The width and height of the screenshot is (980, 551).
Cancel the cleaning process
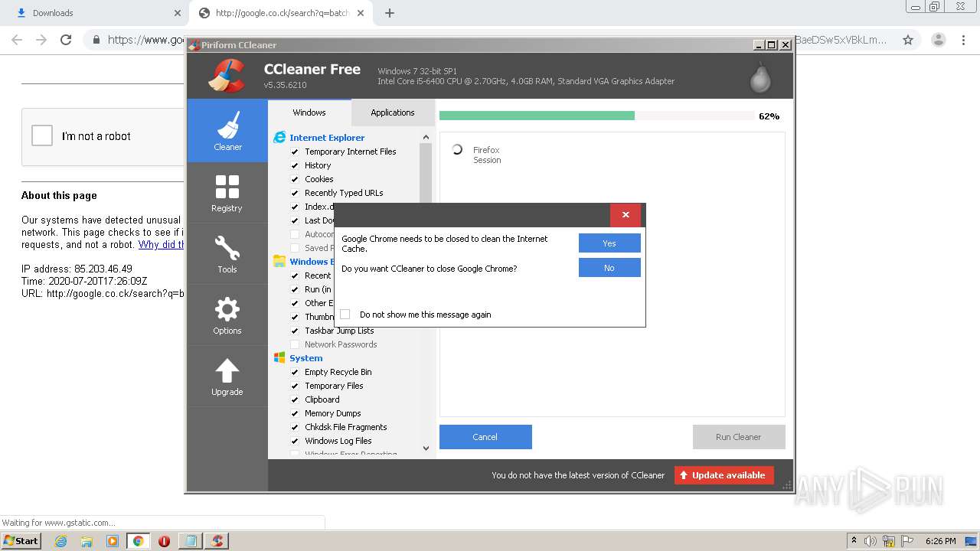[485, 437]
